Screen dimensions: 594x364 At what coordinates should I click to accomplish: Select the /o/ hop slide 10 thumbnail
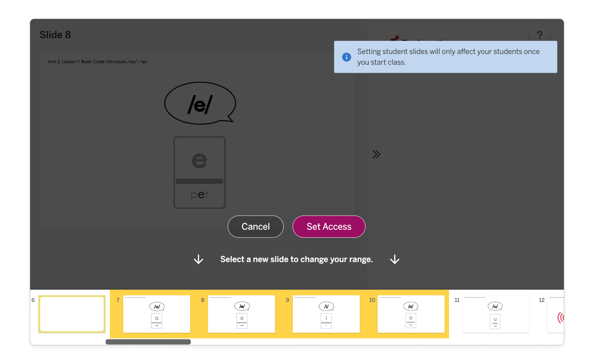(411, 314)
